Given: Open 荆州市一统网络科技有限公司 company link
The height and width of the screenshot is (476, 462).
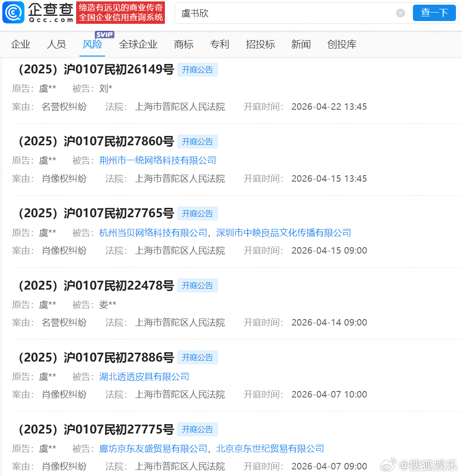Looking at the screenshot, I should point(157,160).
